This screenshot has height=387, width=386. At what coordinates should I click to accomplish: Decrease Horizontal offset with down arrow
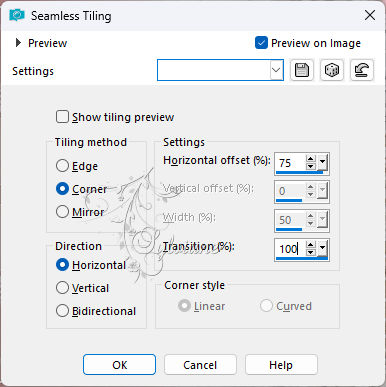[x=311, y=166]
